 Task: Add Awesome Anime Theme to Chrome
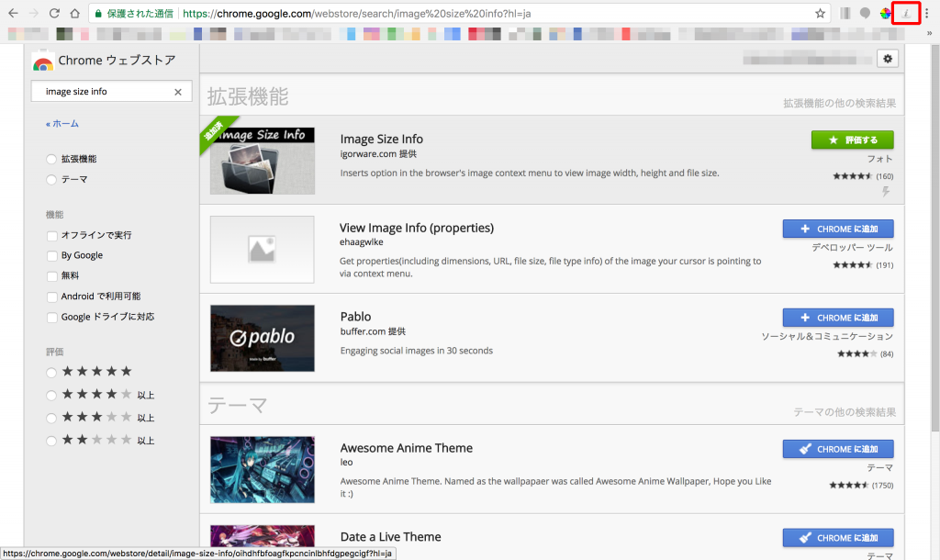coord(837,449)
